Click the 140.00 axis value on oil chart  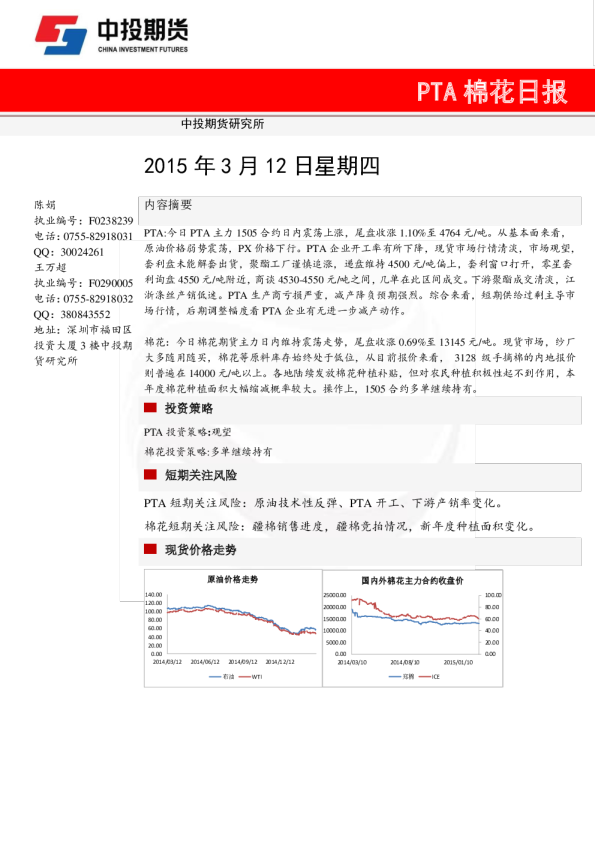point(154,594)
